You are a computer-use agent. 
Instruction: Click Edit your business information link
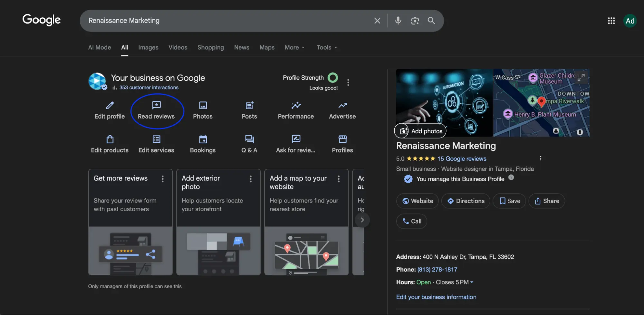click(x=436, y=297)
